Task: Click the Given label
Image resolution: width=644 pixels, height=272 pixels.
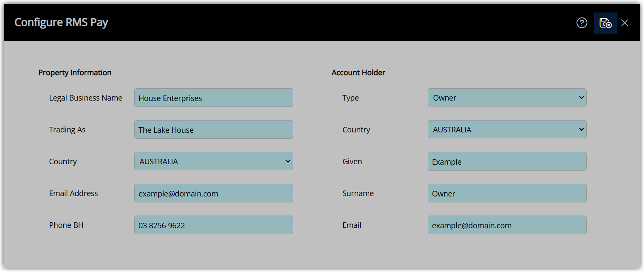Action: coord(352,161)
